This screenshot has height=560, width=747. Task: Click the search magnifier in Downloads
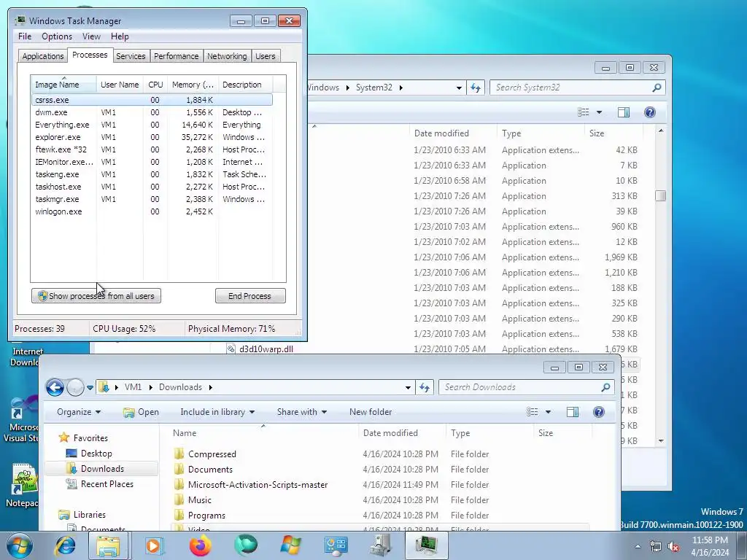point(605,388)
